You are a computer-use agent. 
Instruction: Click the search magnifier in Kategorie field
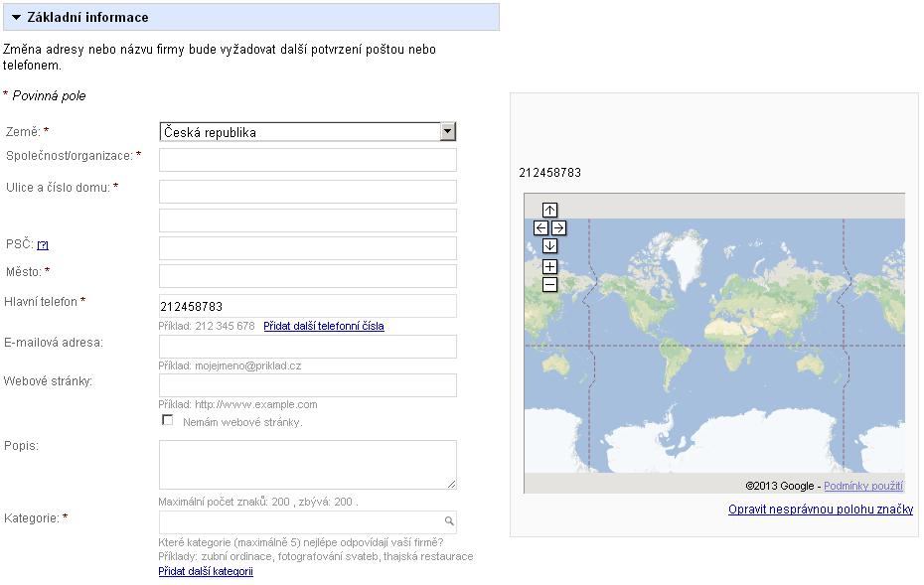pyautogui.click(x=449, y=520)
